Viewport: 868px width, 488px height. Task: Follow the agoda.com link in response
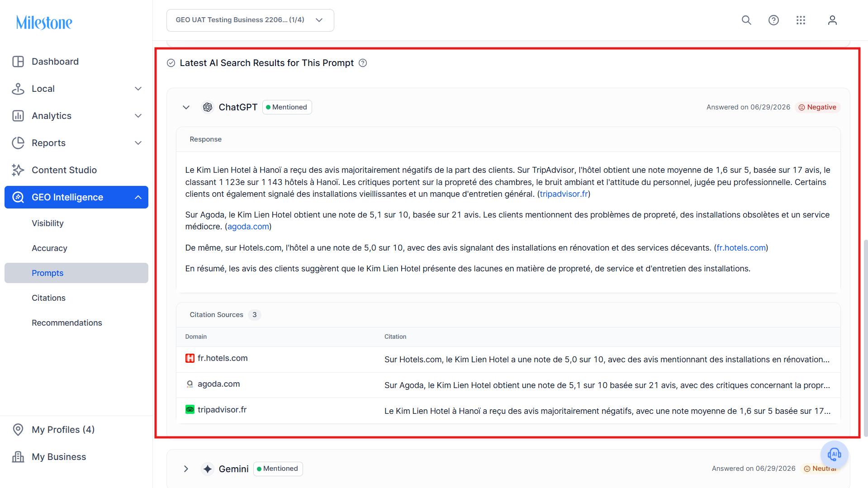point(248,227)
